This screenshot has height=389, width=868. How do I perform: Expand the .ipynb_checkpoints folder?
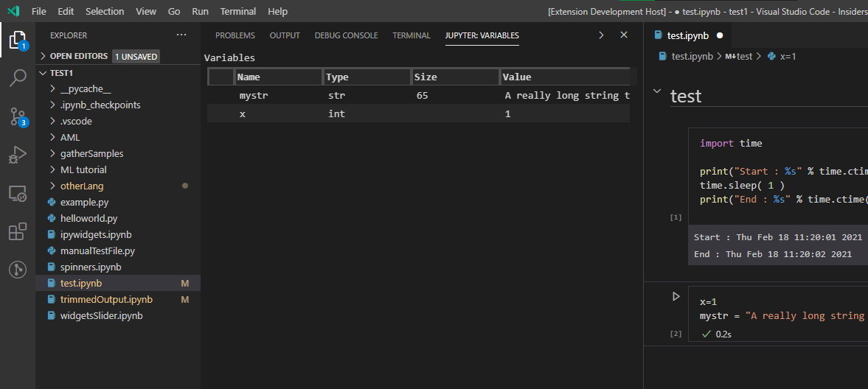pyautogui.click(x=52, y=105)
